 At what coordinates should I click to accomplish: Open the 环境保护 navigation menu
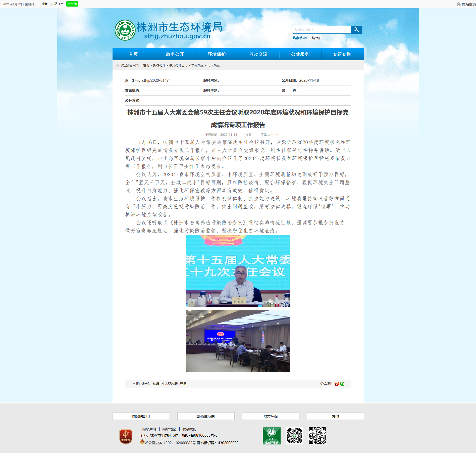click(x=217, y=54)
